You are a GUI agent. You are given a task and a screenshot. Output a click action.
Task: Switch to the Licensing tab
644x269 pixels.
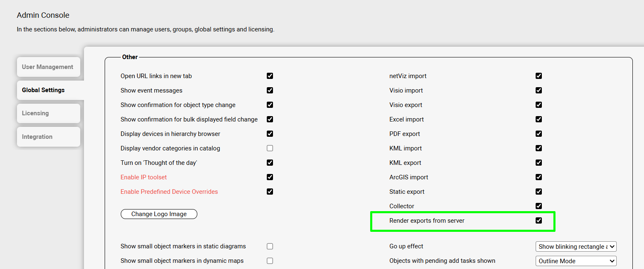coord(48,113)
